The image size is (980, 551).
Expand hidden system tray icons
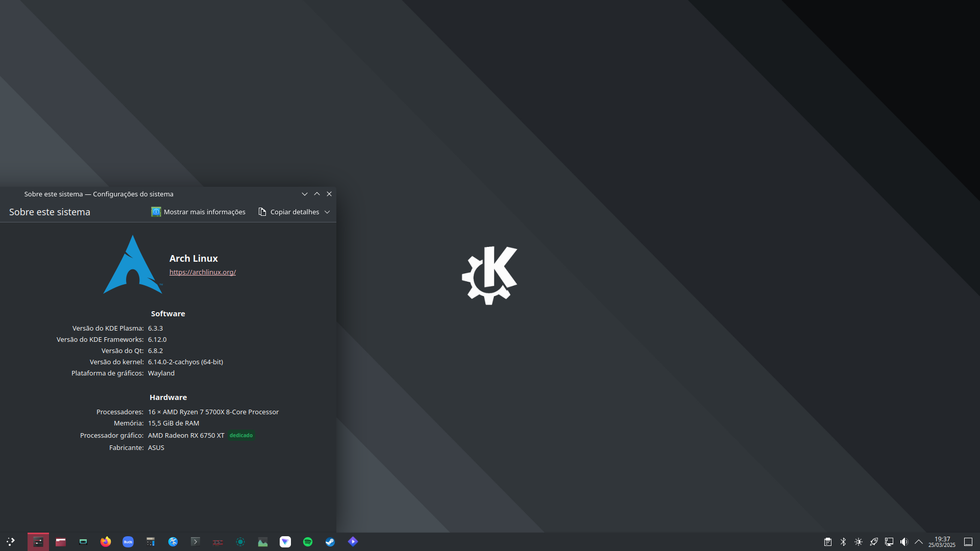pos(919,542)
